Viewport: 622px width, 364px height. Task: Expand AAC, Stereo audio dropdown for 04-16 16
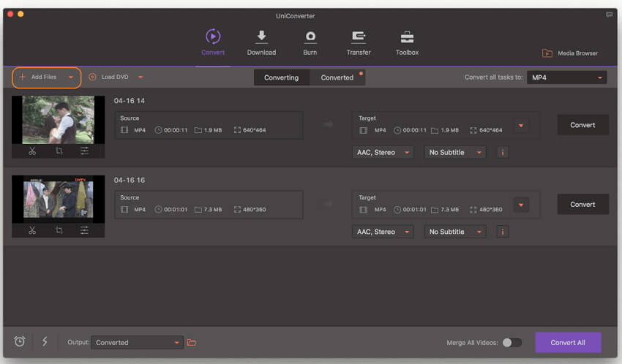click(383, 232)
